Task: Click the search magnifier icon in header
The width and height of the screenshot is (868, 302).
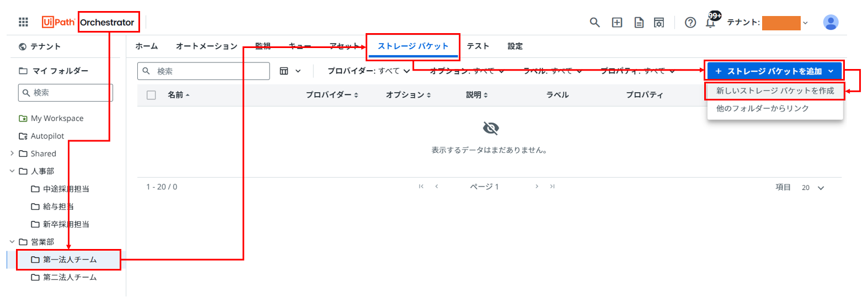Action: pyautogui.click(x=594, y=22)
